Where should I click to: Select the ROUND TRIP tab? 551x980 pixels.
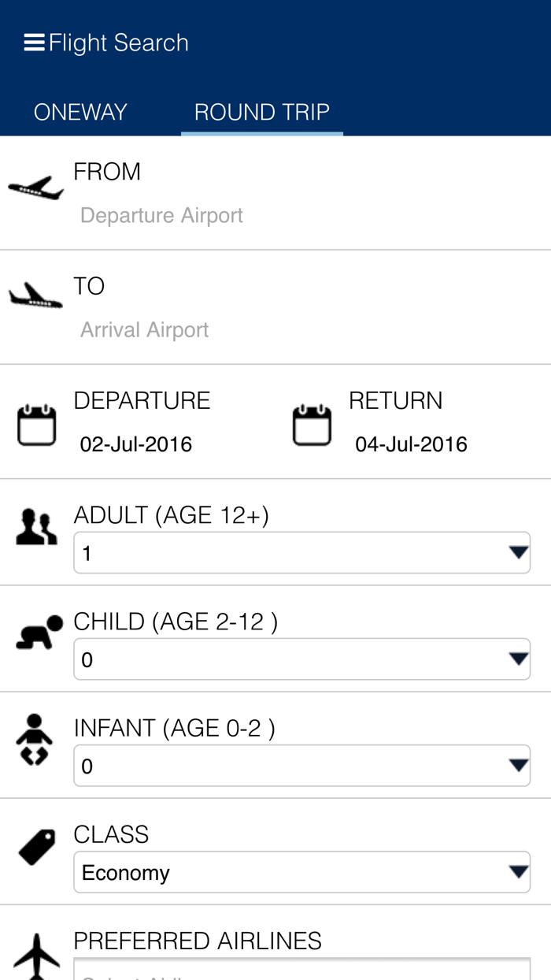tap(262, 111)
